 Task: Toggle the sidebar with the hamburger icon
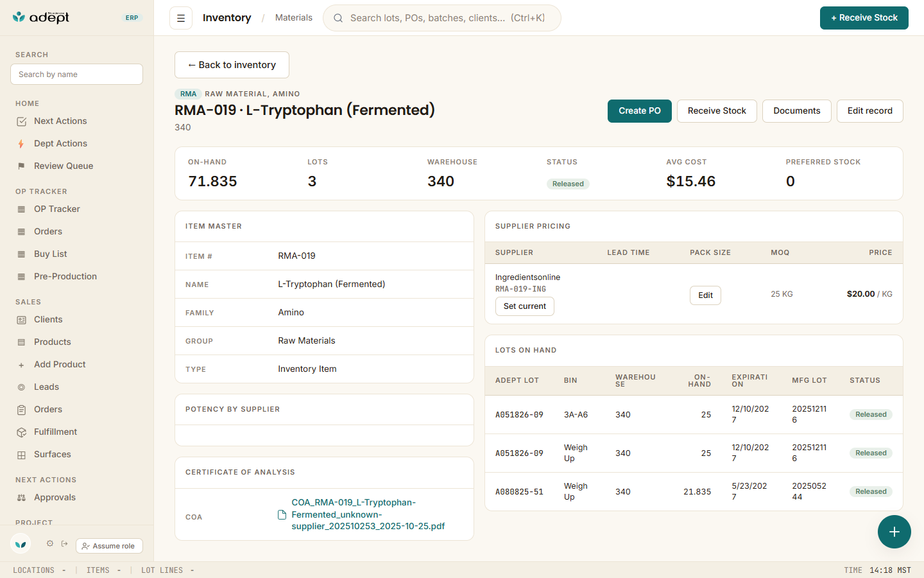coord(181,18)
